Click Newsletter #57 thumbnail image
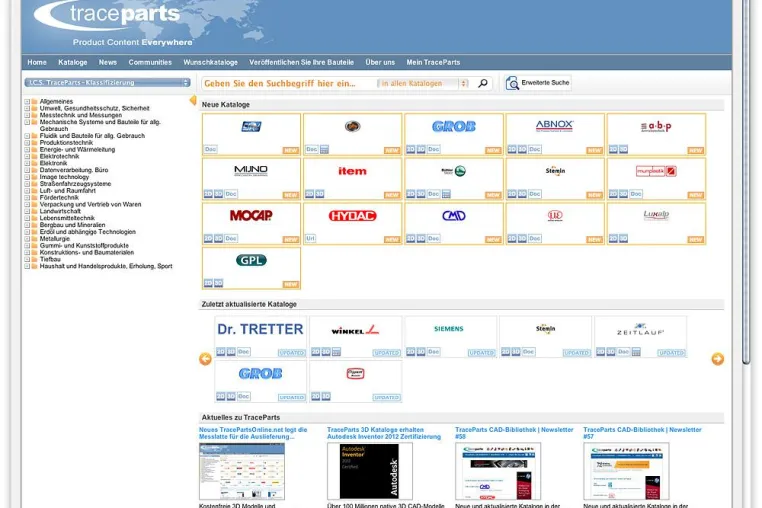Screen dimensions: 762x508 626,471
